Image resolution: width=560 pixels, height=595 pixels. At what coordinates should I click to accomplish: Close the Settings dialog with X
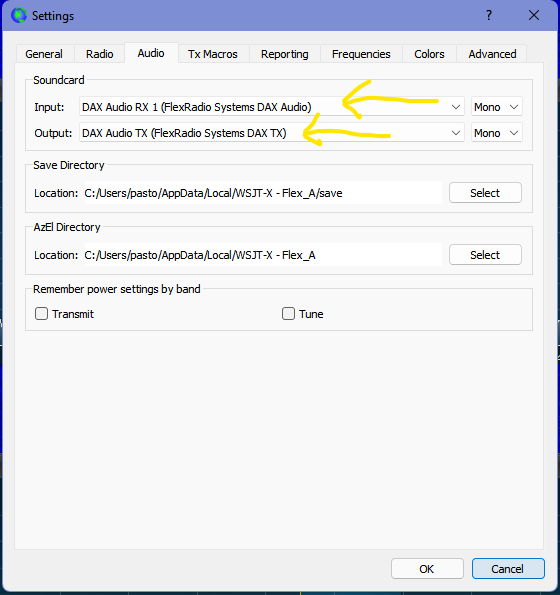534,16
